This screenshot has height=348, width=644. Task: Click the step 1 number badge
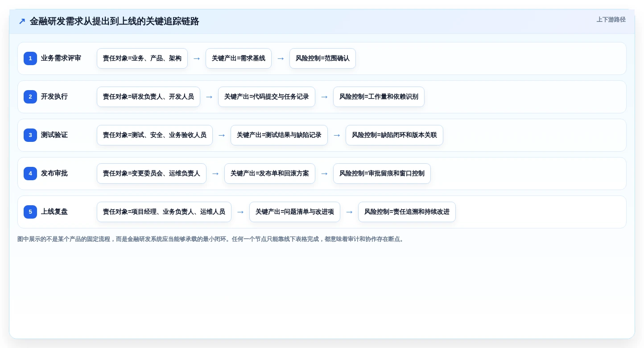(30, 58)
